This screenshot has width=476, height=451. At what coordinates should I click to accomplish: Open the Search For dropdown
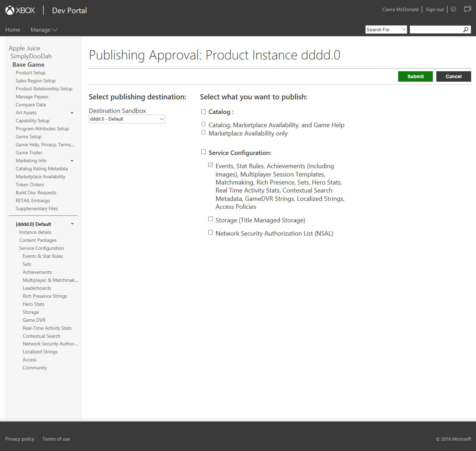tap(386, 30)
